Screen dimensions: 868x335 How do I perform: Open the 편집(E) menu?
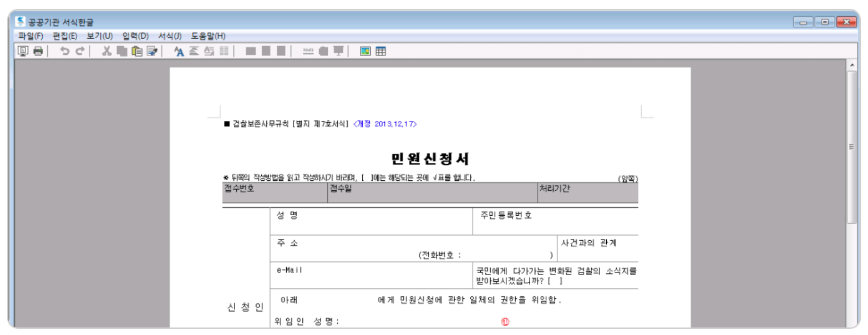65,36
